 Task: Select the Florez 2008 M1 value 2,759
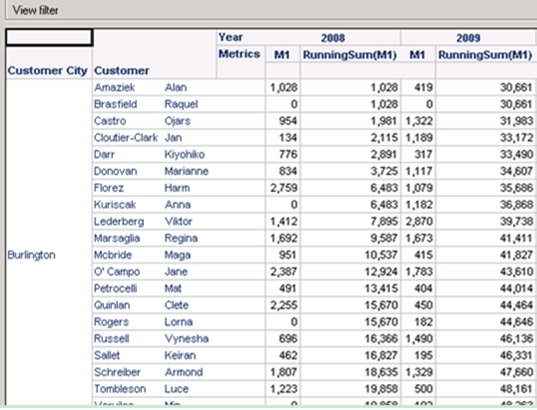(x=284, y=188)
